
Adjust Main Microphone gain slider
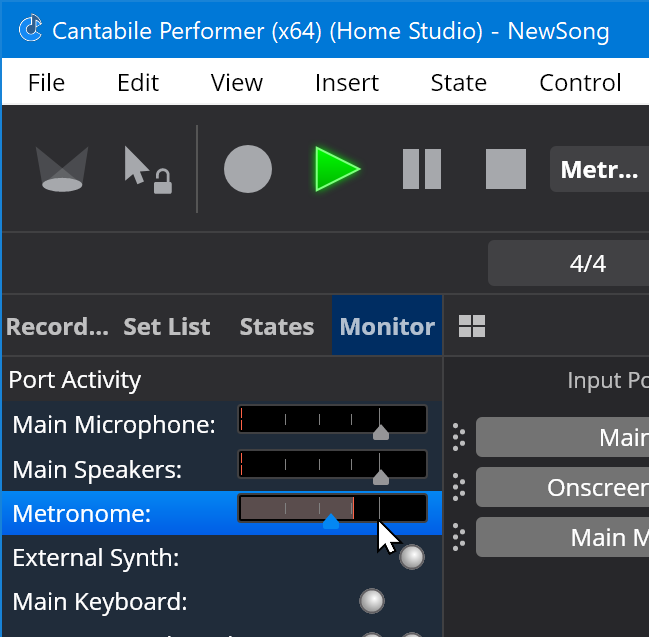click(381, 433)
